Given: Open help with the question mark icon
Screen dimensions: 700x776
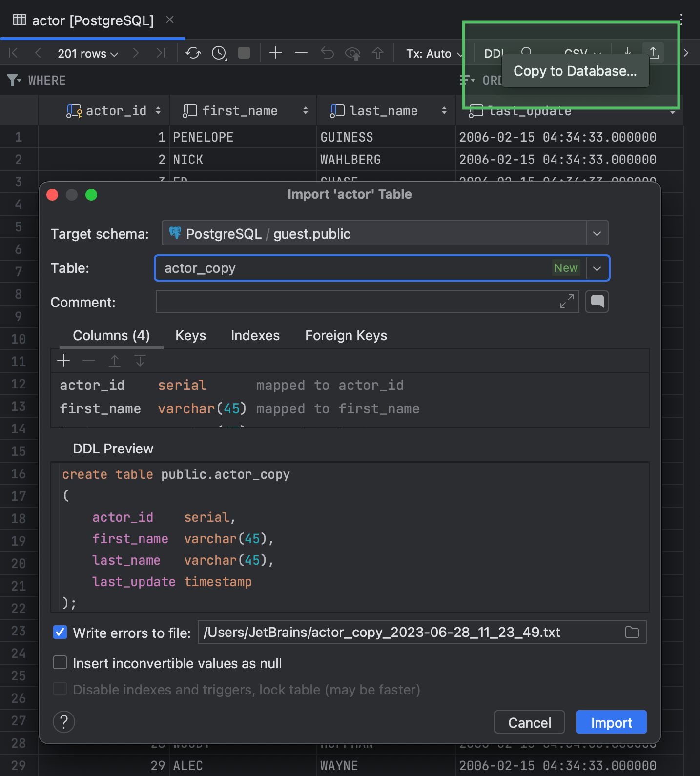Looking at the screenshot, I should pyautogui.click(x=64, y=722).
